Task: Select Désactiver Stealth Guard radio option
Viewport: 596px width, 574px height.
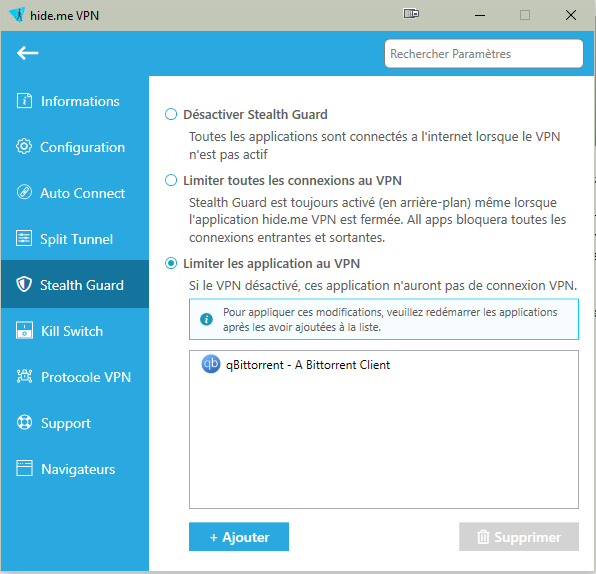Action: click(171, 114)
